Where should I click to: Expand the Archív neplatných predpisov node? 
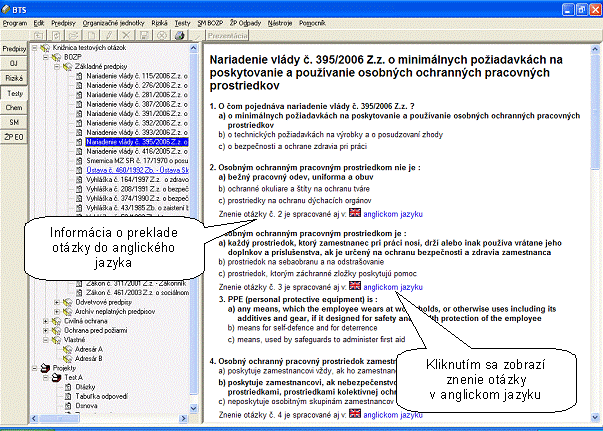(x=57, y=311)
